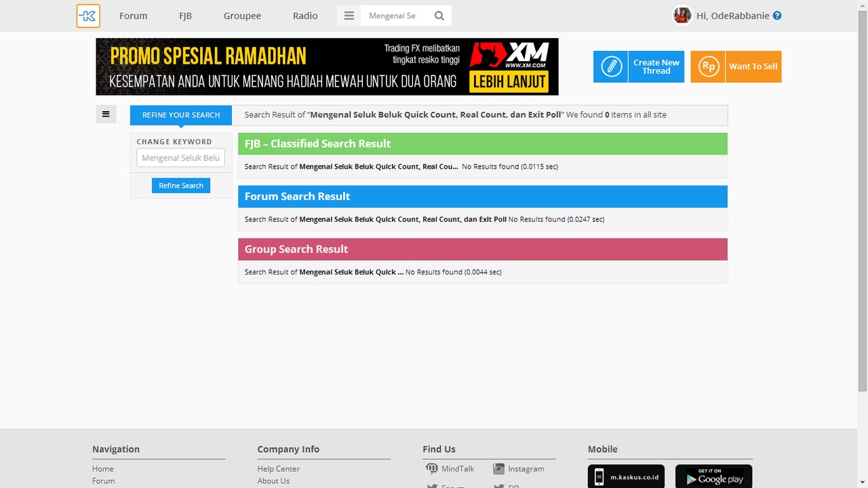
Task: Open the FJB menu item
Action: [185, 16]
